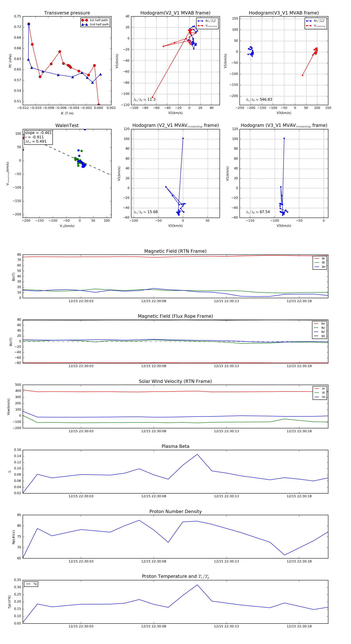Image resolution: width=351 pixels, height=644 pixels.
Task: Click the "Magnetic Field (RTN Frame)" title
Action: (175, 251)
